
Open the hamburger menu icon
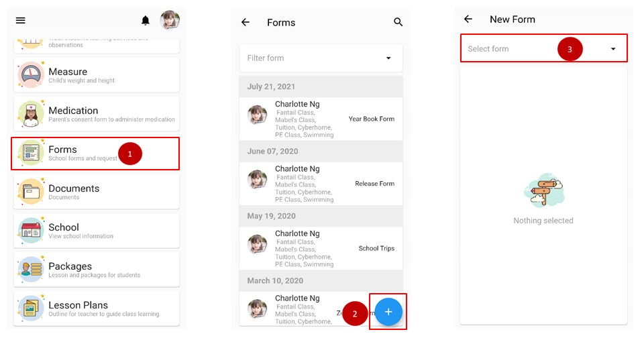tap(21, 21)
